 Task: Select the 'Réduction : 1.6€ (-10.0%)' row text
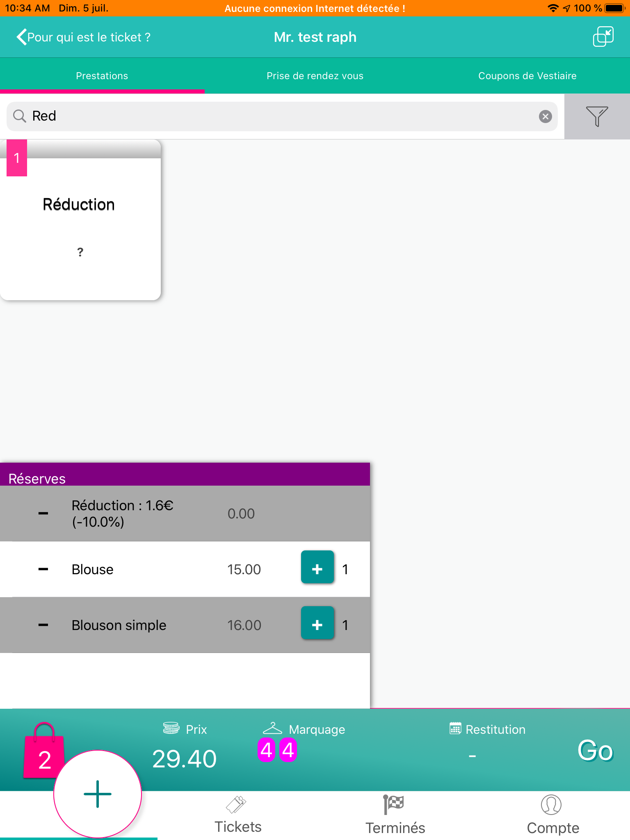tap(122, 514)
